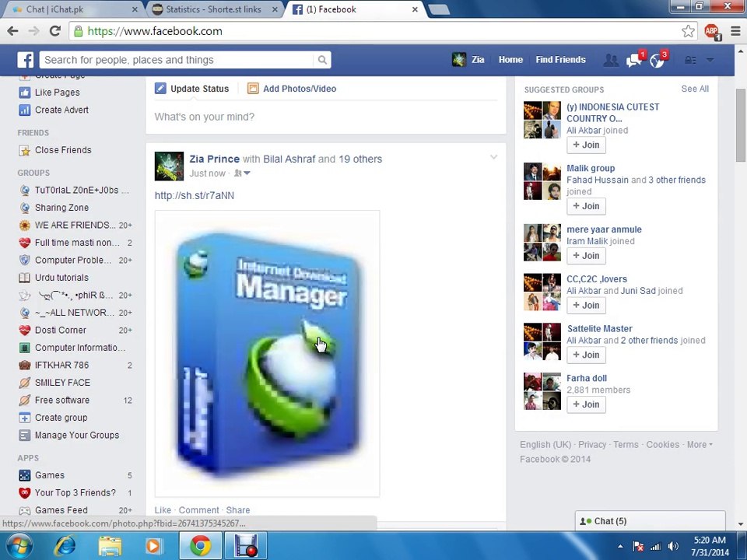Screen dimensions: 747x560
Task: Click See All suggested groups
Action: coord(695,89)
